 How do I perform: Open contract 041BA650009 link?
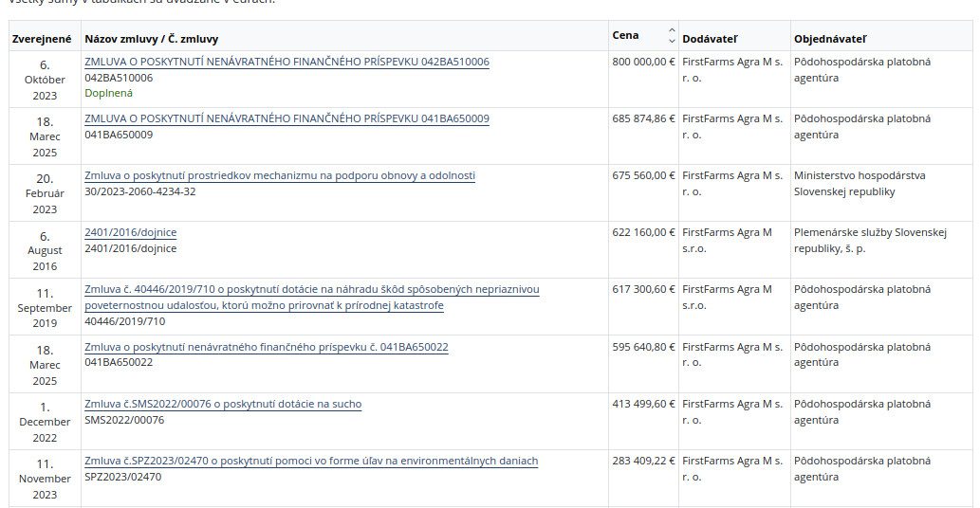coord(287,118)
